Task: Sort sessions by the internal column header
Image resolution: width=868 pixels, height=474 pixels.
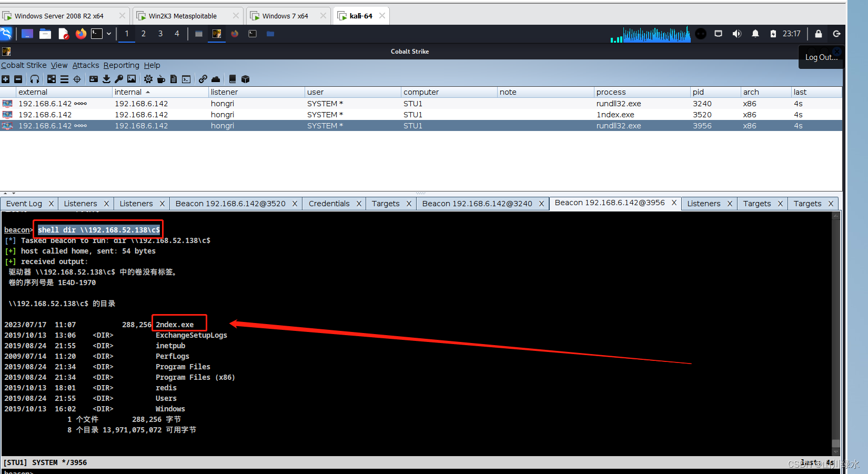Action: [160, 92]
